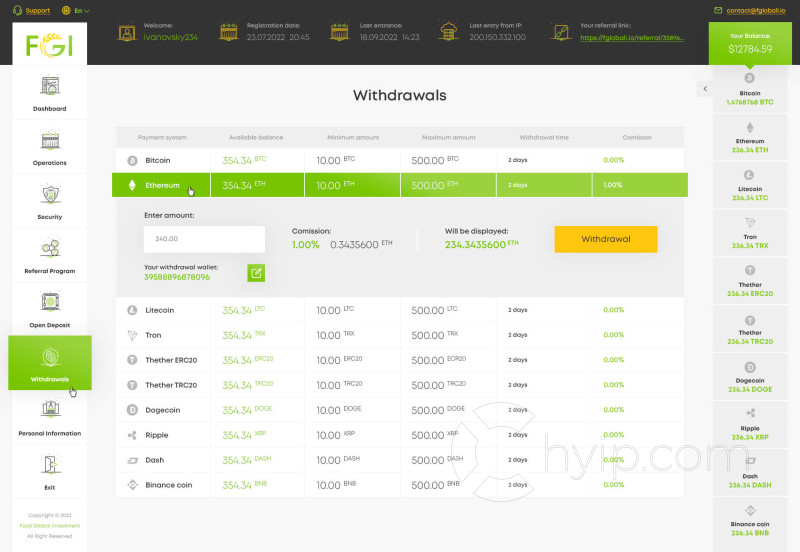This screenshot has width=800, height=552.
Task: Click the Your Balance green panel
Action: (x=750, y=43)
